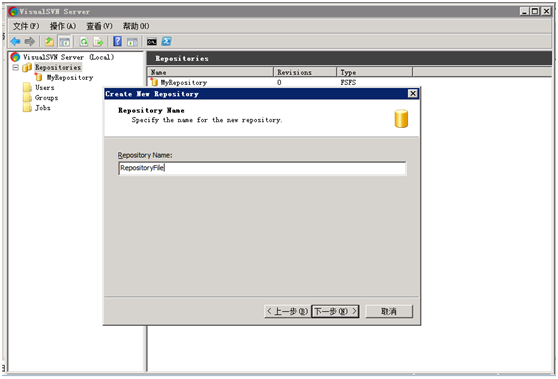Click MyRepository icon in the list pane
This screenshot has height=379, width=558.
point(154,82)
